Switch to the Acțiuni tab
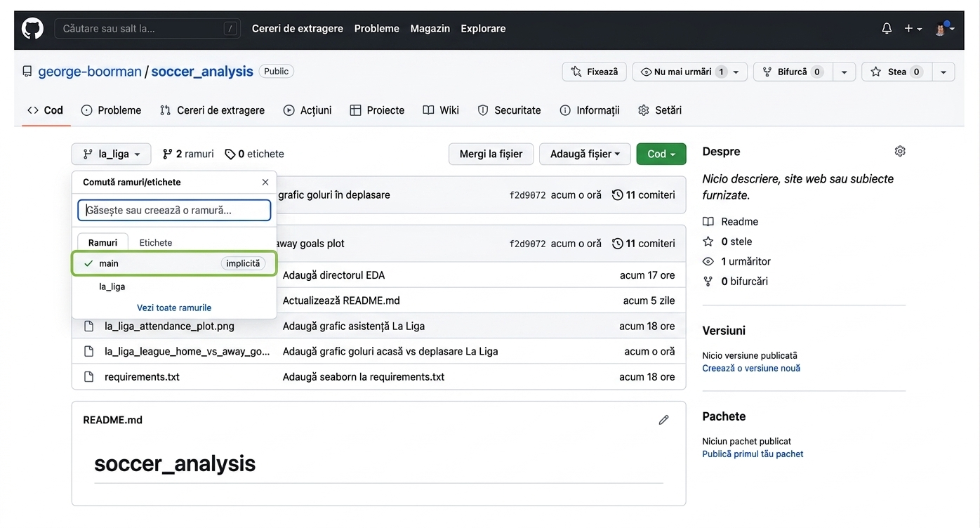The height and width of the screenshot is (528, 980). (307, 110)
